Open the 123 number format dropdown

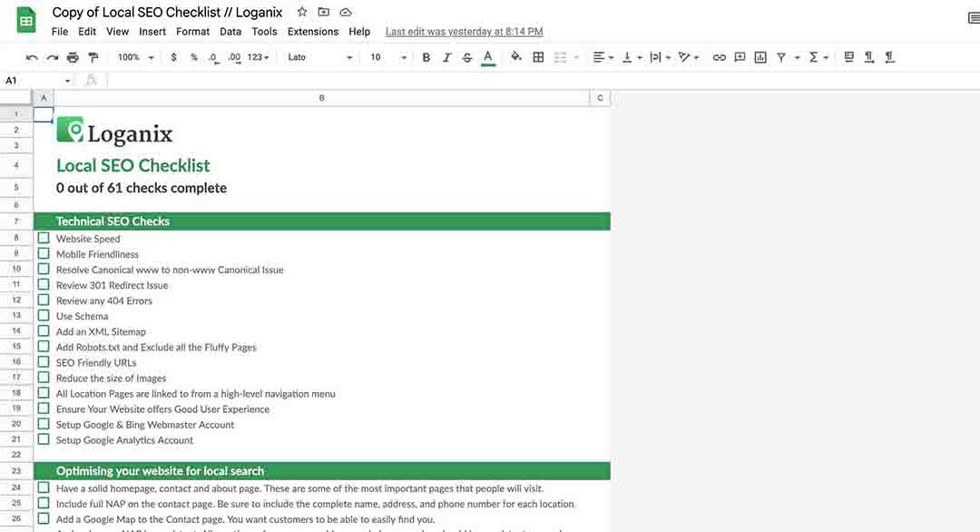click(x=258, y=57)
